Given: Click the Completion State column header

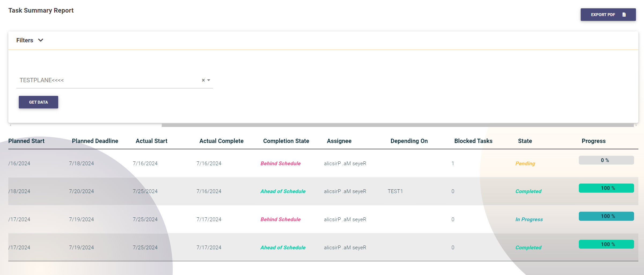Looking at the screenshot, I should [x=286, y=141].
